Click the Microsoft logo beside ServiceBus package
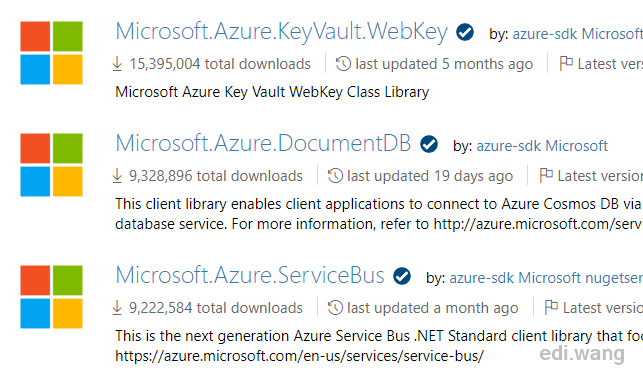 coord(51,297)
